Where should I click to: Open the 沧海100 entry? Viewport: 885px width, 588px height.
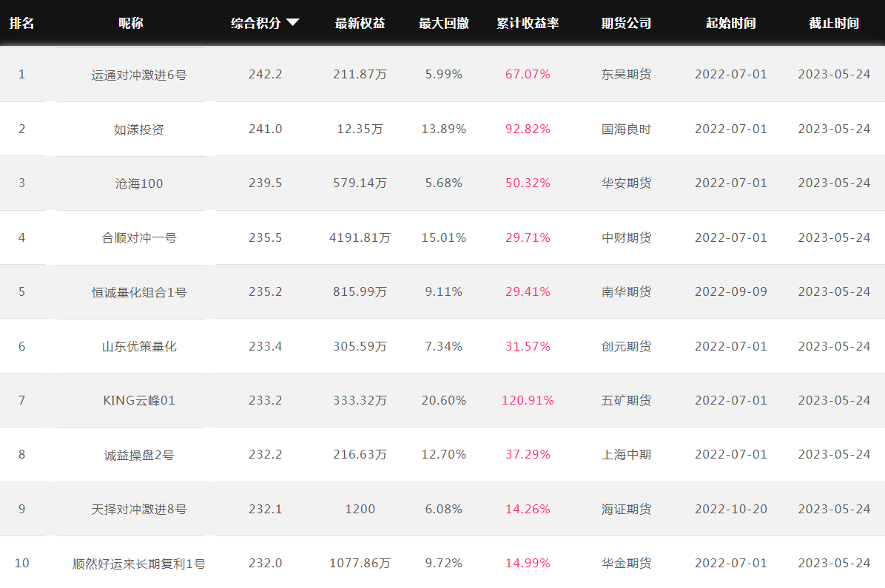pyautogui.click(x=139, y=183)
